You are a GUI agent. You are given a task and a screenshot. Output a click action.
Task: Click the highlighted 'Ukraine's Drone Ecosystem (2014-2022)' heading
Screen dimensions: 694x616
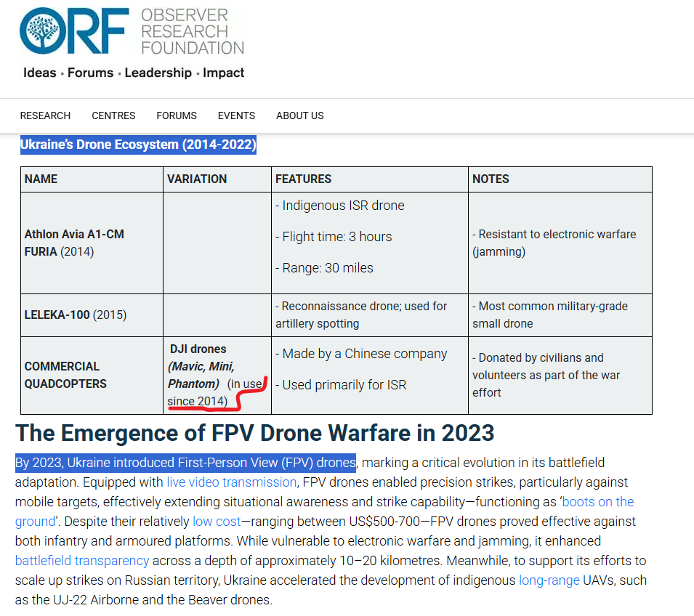pos(138,145)
